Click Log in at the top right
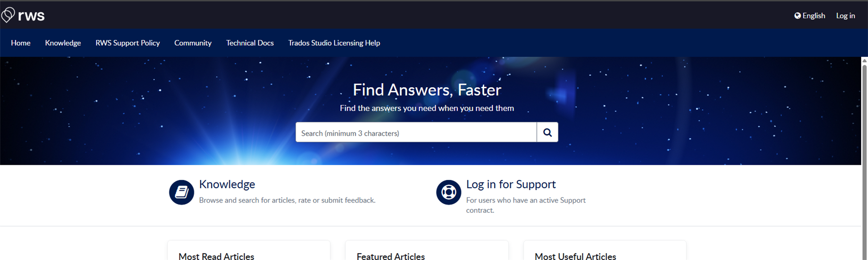The image size is (868, 260). 845,16
